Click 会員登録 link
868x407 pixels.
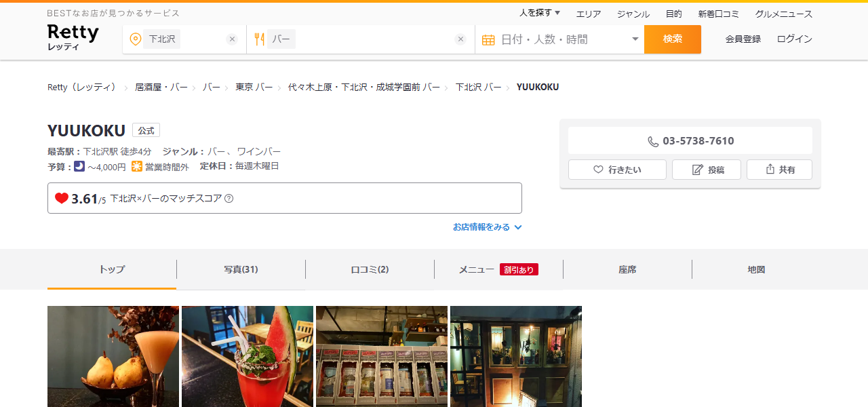(x=743, y=39)
